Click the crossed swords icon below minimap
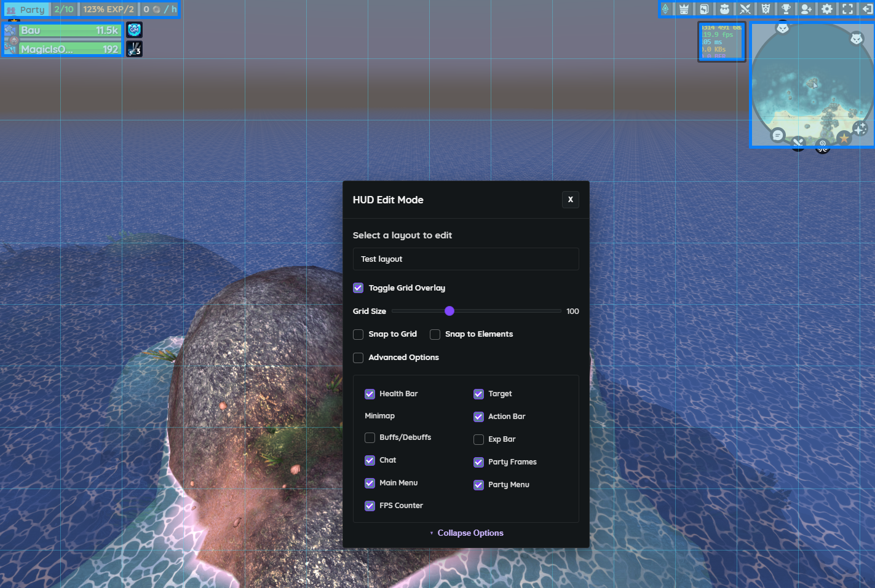The image size is (875, 588). click(798, 144)
